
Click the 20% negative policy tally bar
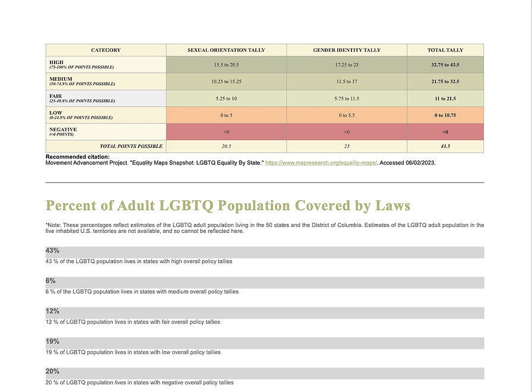click(265, 374)
